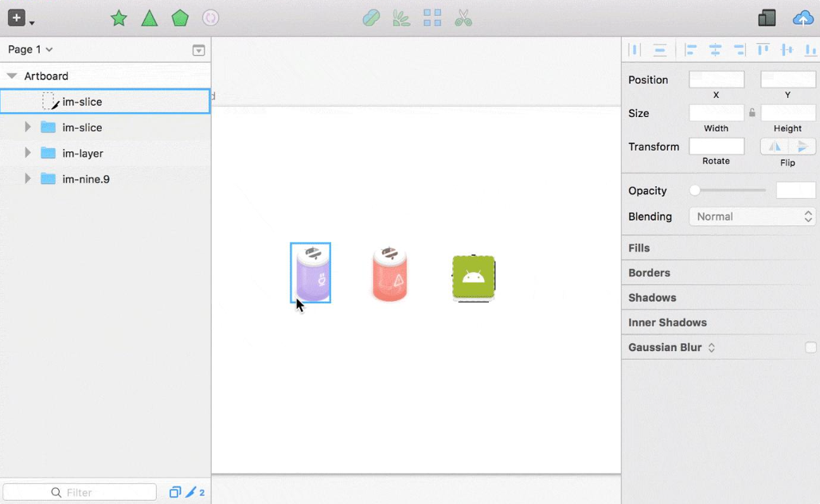
Task: Select the green Android icon on canvas
Action: coord(473,278)
